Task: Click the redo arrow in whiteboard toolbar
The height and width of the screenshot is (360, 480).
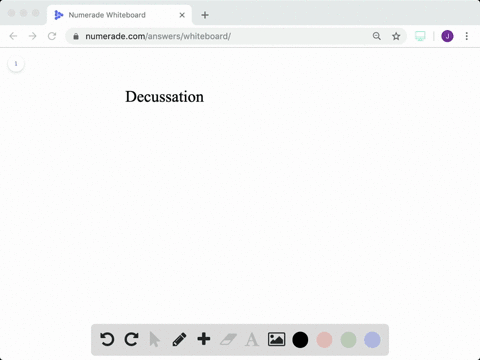Action: click(131, 339)
